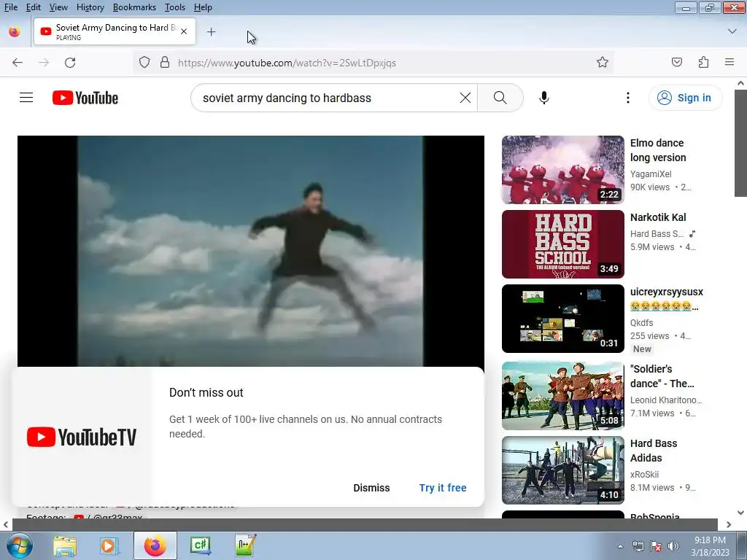Click the horizontal scrollbar right arrow
The height and width of the screenshot is (560, 747).
[729, 524]
